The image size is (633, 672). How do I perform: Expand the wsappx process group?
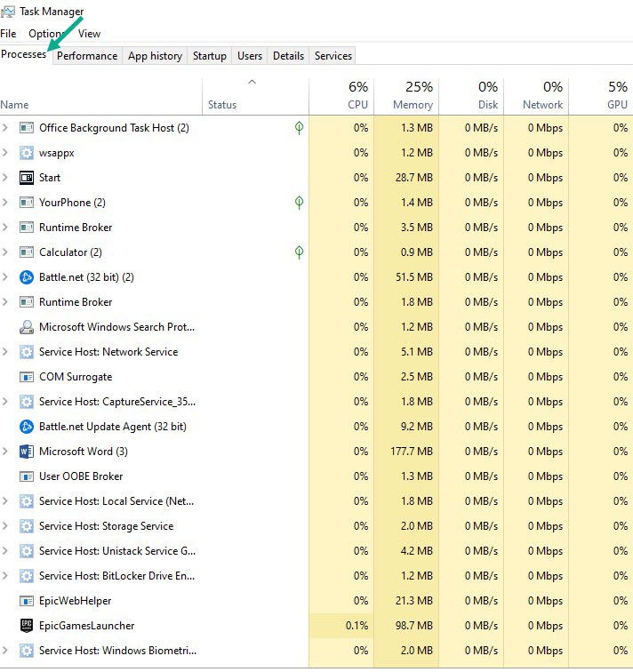pos(5,153)
